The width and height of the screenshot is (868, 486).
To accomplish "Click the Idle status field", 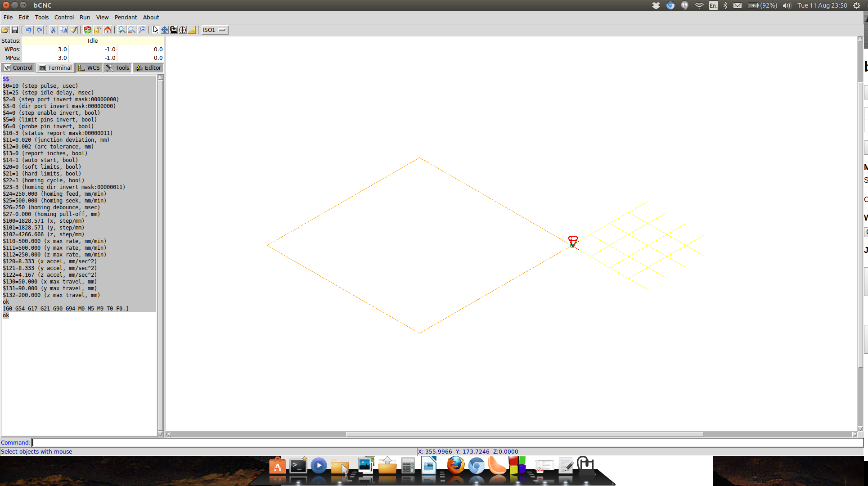I will click(x=93, y=40).
